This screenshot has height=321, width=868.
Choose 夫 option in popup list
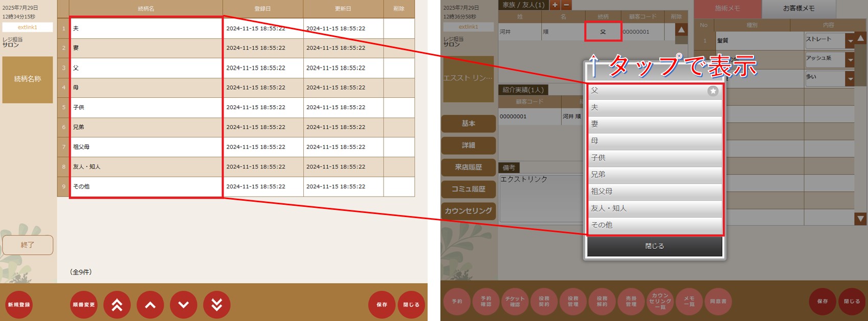coord(655,108)
